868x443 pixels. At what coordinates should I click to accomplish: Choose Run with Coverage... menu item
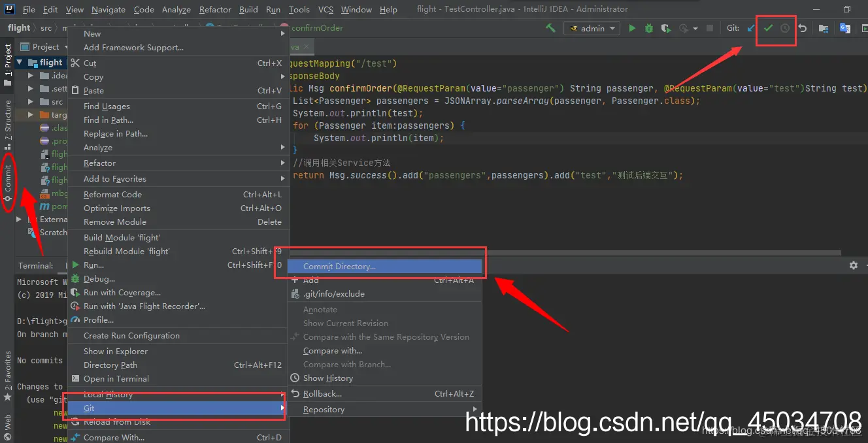click(178, 292)
